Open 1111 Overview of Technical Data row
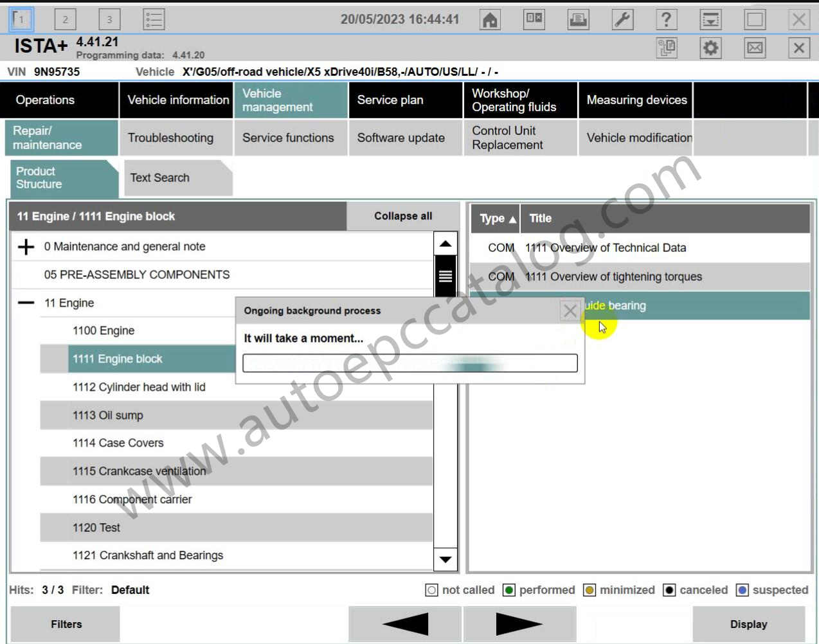Viewport: 819px width, 644px height. pos(640,248)
